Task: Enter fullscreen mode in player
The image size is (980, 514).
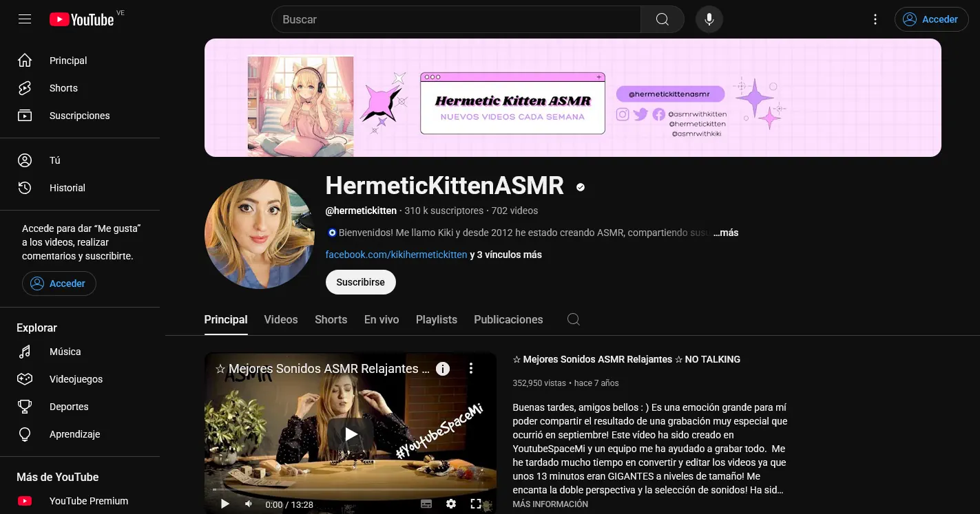Action: click(x=475, y=504)
